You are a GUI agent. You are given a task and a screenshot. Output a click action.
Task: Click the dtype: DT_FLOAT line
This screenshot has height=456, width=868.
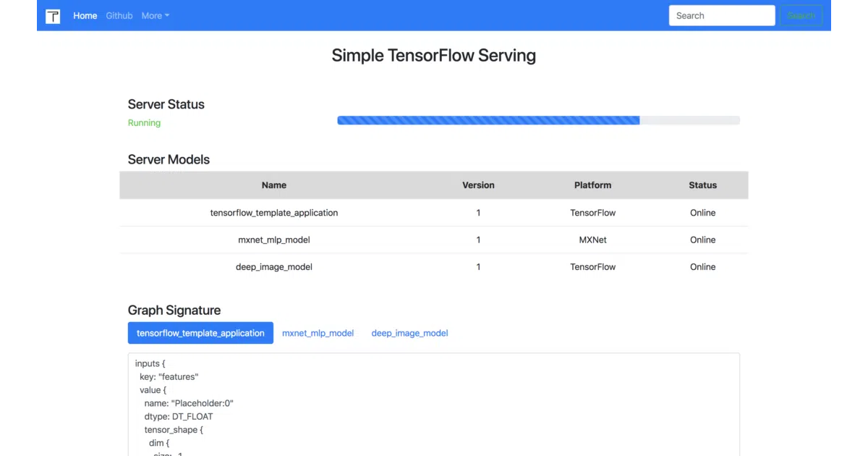click(179, 416)
